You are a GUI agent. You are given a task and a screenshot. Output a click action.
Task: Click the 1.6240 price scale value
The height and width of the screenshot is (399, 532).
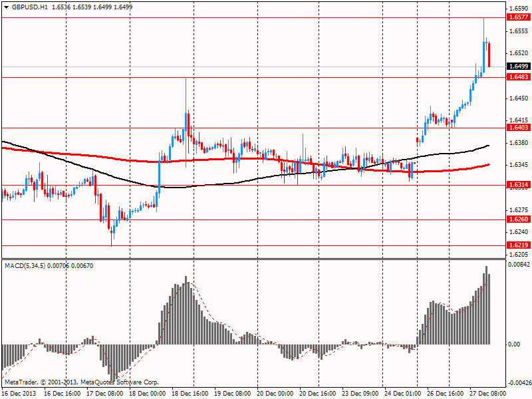pyautogui.click(x=519, y=232)
